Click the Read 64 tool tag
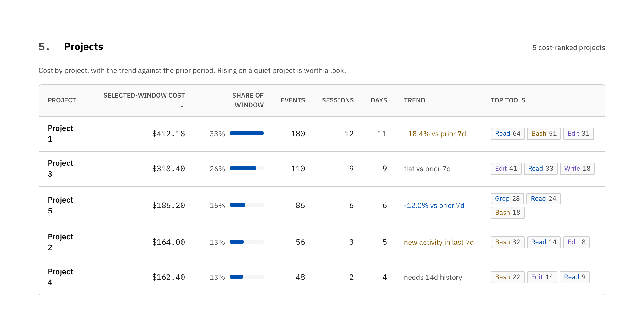Screen dimensions: 644x334 508,134
